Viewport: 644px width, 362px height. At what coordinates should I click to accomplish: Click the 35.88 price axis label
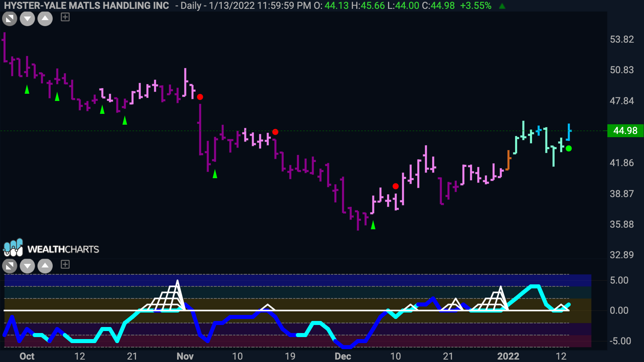click(622, 224)
